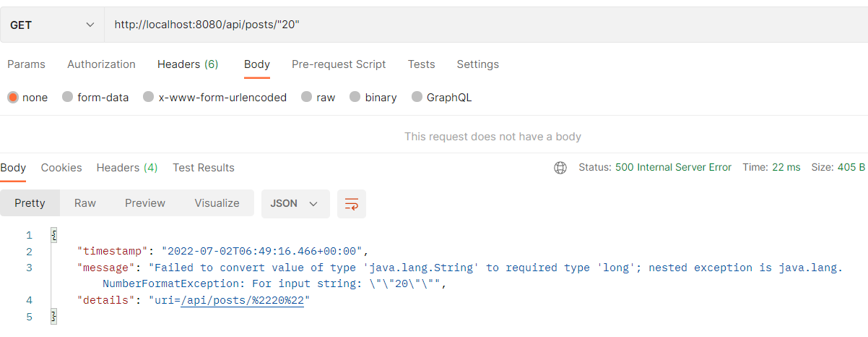Pick the binary body option

pyautogui.click(x=355, y=97)
